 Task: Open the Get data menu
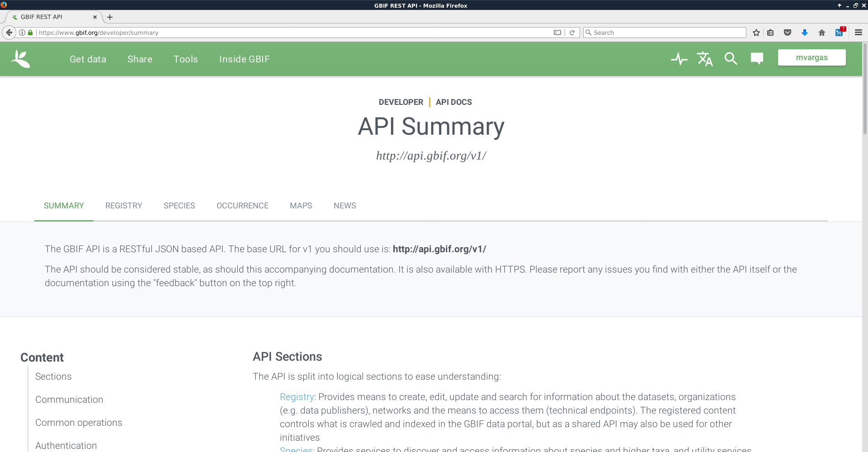[88, 59]
